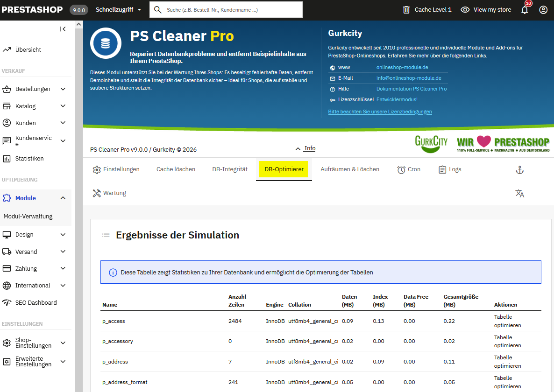554x392 pixels.
Task: Collapse the sidebar menu arrow icon
Action: (x=63, y=29)
